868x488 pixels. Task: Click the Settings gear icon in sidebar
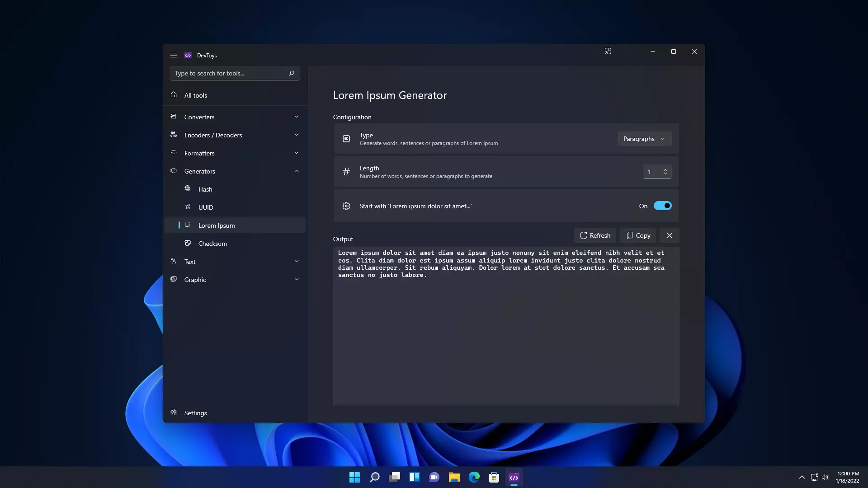pyautogui.click(x=174, y=413)
